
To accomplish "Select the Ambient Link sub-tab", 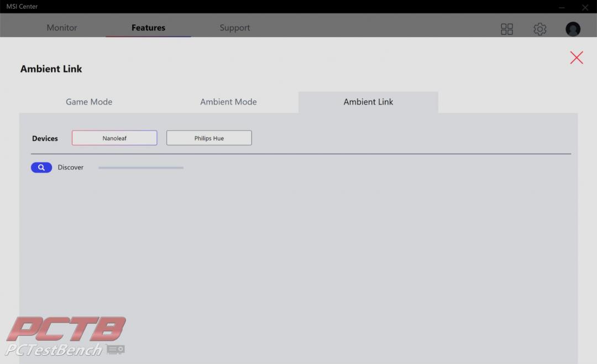I will coord(368,102).
